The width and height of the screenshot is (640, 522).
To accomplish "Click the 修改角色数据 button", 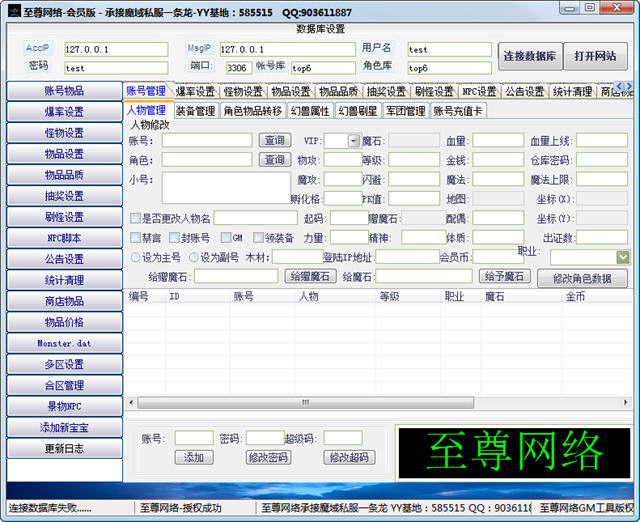I will pos(582,278).
